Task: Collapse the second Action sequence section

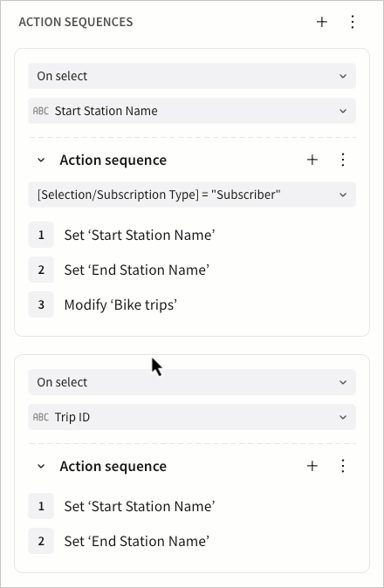Action: click(x=41, y=466)
